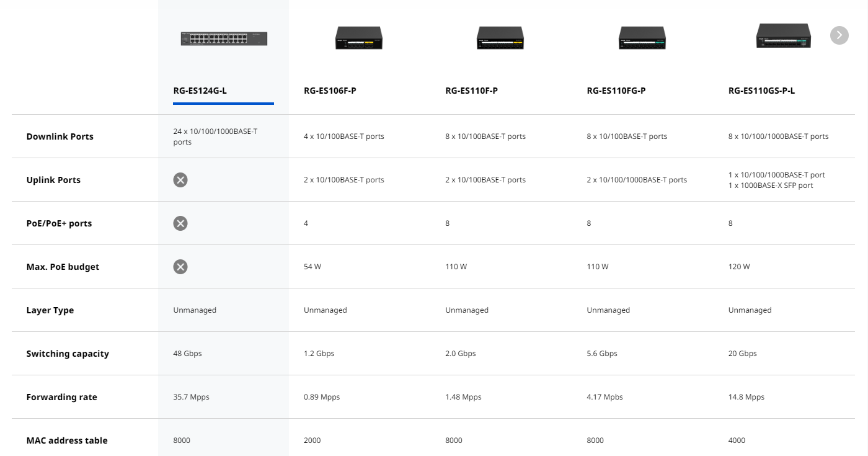868x456 pixels.
Task: Open the RG-ES106F-P product name link
Action: (330, 91)
